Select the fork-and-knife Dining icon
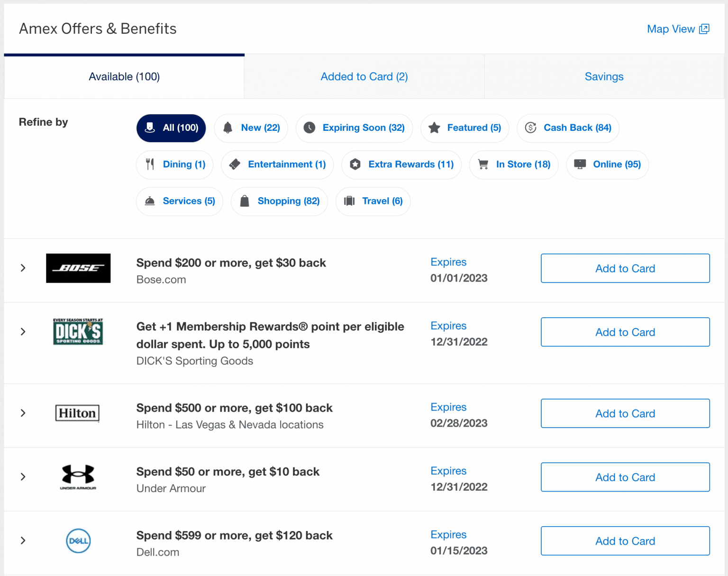 click(150, 164)
